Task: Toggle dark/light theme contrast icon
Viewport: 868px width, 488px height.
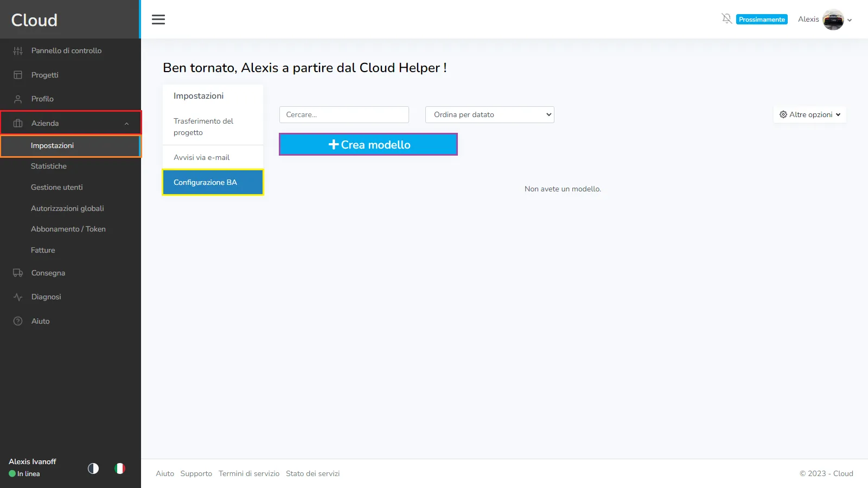Action: [93, 468]
